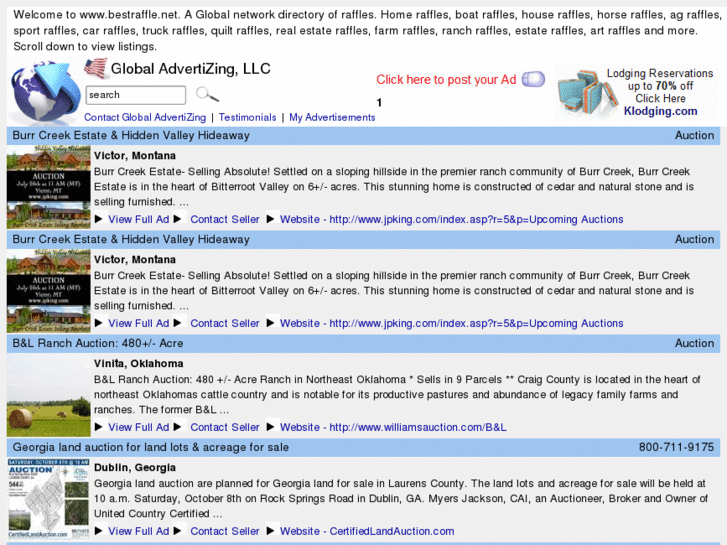Screen dimensions: 727x545
Task: Open the Testimonials link
Action: (x=247, y=117)
